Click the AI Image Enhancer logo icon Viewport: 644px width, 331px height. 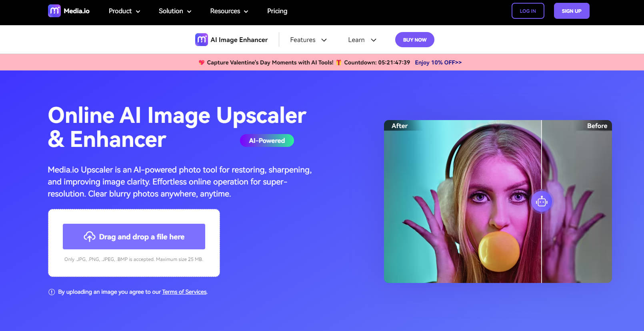(x=202, y=40)
